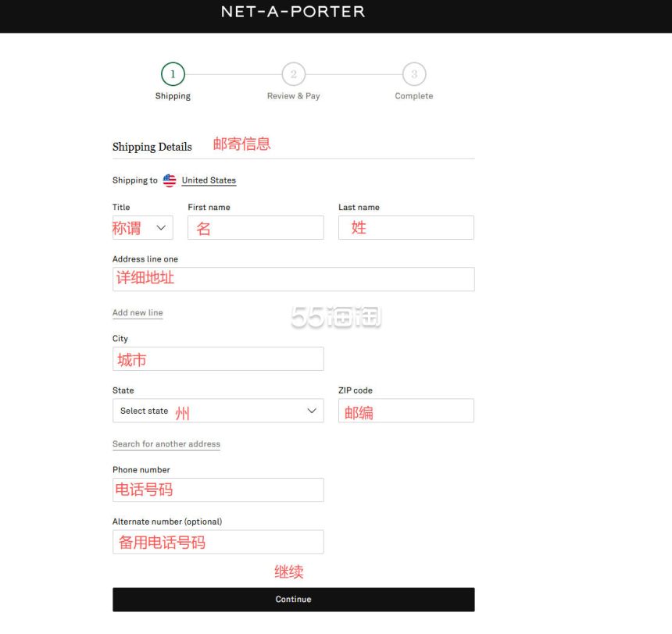Click Search for another address link

[166, 444]
